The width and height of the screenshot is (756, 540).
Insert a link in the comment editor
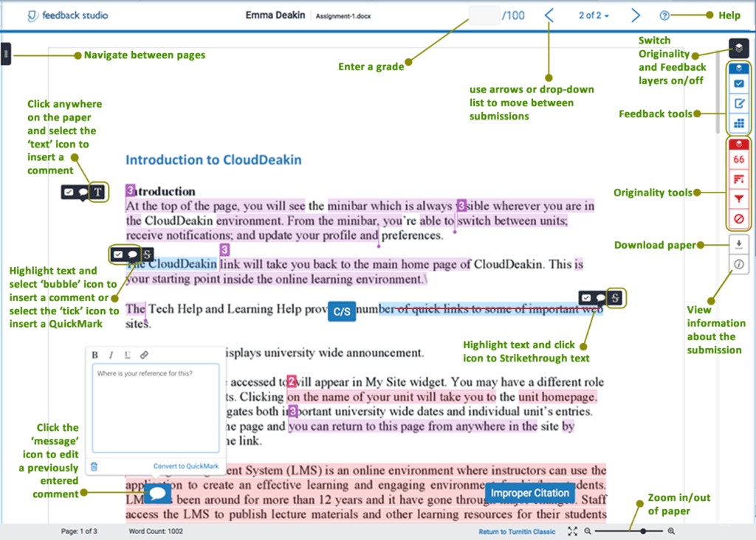pos(144,355)
